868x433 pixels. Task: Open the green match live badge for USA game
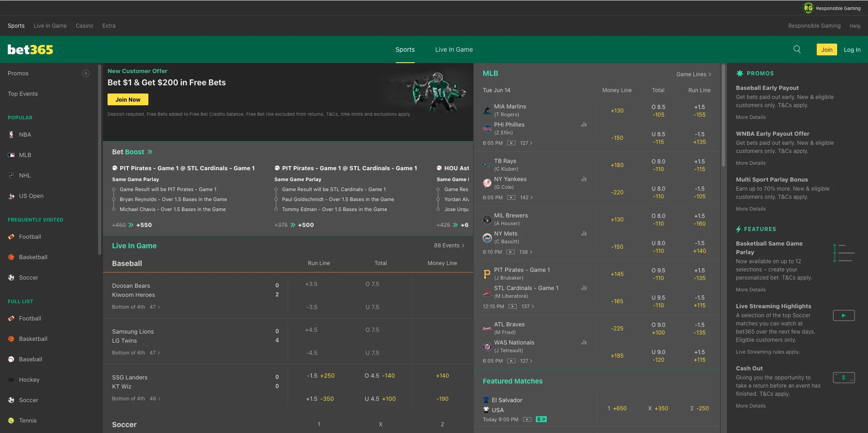[x=541, y=419]
